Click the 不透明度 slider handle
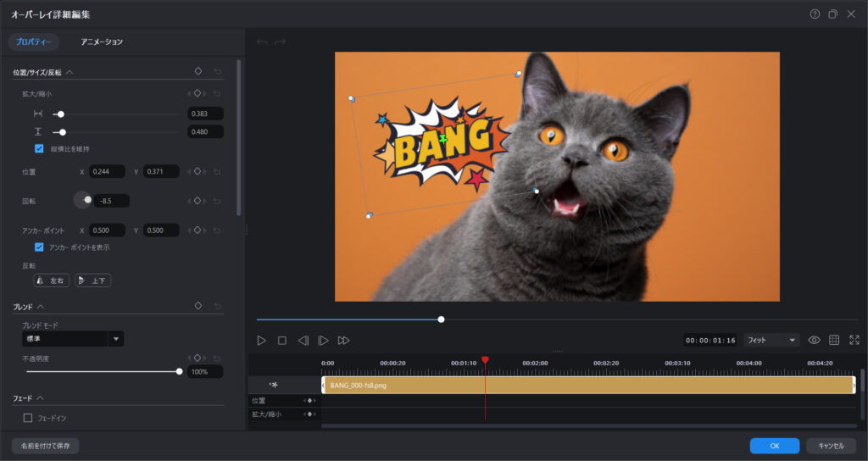868x461 pixels. click(x=179, y=371)
